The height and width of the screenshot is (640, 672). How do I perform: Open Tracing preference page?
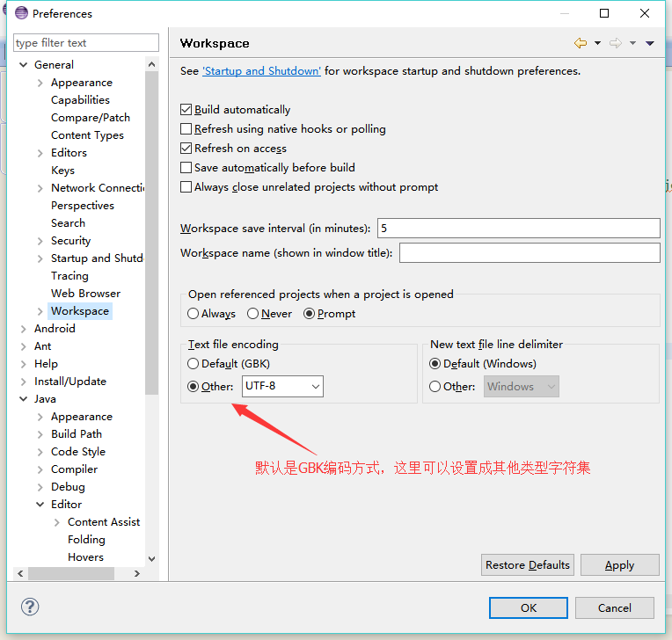click(x=69, y=275)
